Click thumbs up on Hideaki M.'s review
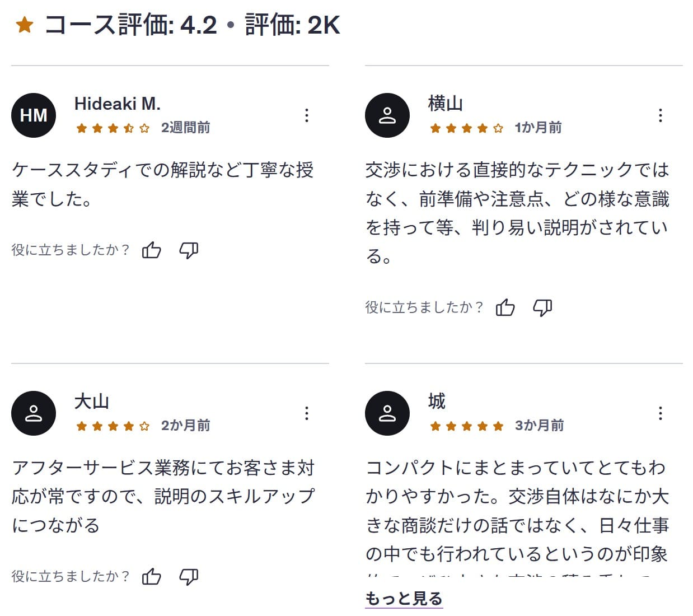 tap(152, 250)
